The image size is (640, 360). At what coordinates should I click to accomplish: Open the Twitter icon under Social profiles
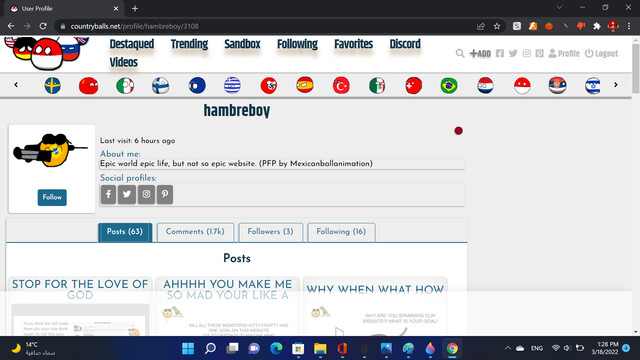[127, 194]
